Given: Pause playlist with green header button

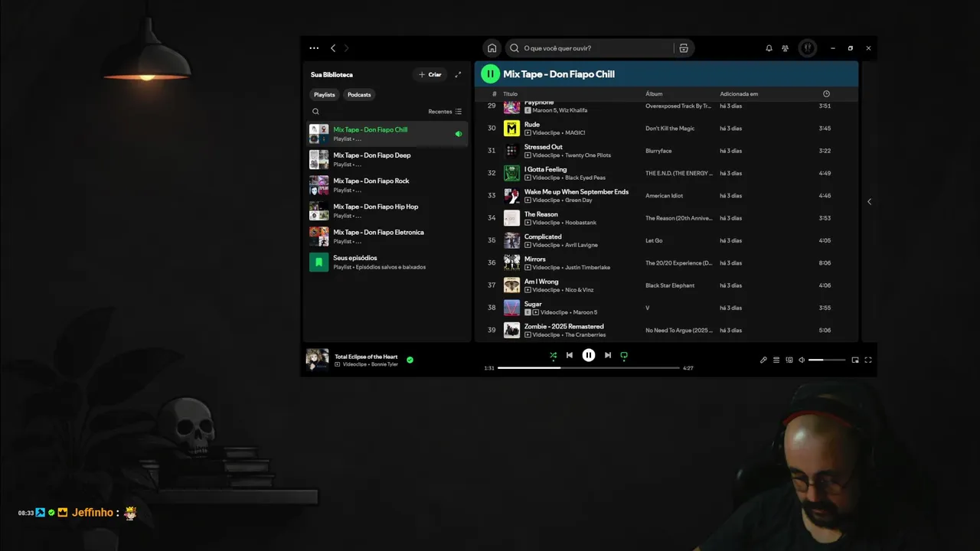Looking at the screenshot, I should click(490, 74).
